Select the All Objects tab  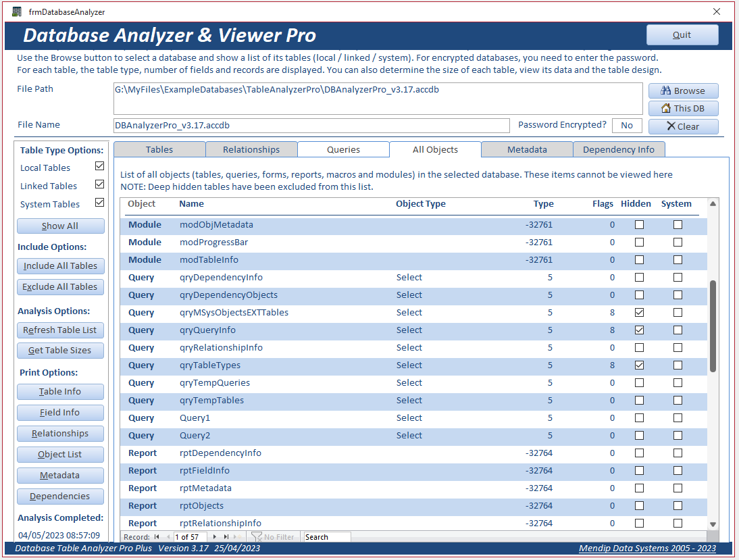435,149
